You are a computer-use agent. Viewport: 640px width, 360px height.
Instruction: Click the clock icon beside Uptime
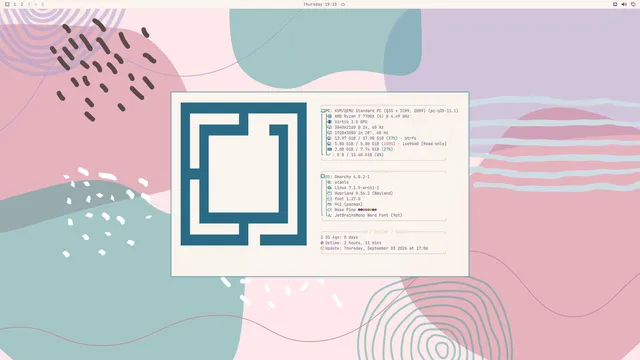click(322, 243)
